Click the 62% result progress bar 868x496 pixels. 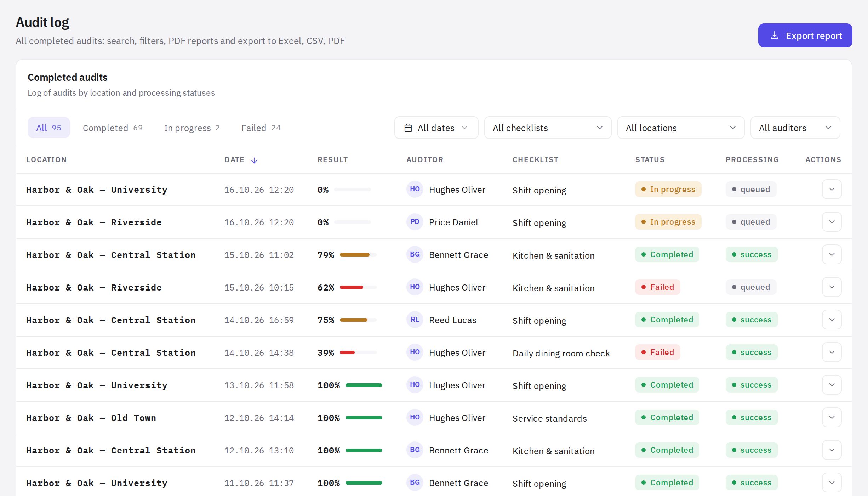pyautogui.click(x=358, y=287)
